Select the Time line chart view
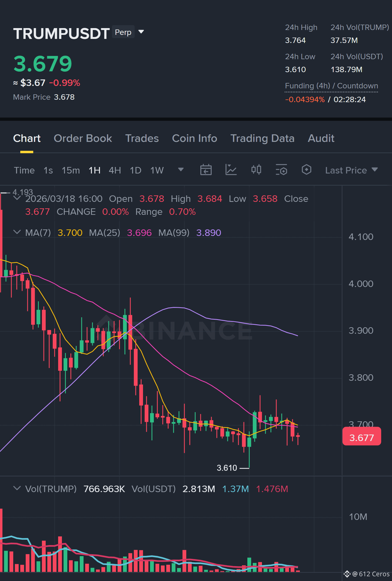Viewport: 392px width, 581px height. 24,170
